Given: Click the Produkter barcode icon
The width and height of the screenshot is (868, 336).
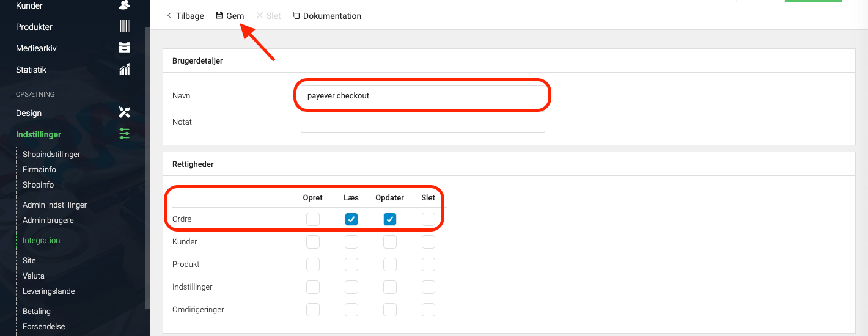Looking at the screenshot, I should 124,26.
